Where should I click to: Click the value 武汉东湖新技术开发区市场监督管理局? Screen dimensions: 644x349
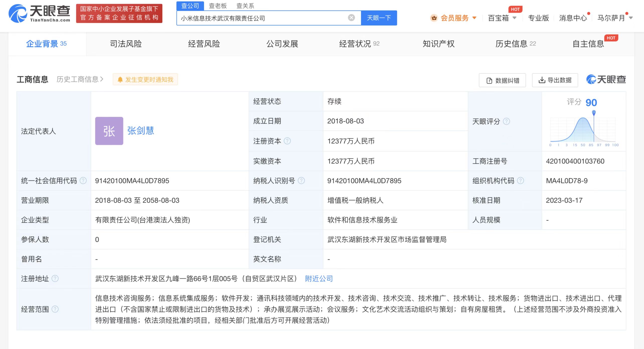(x=387, y=239)
